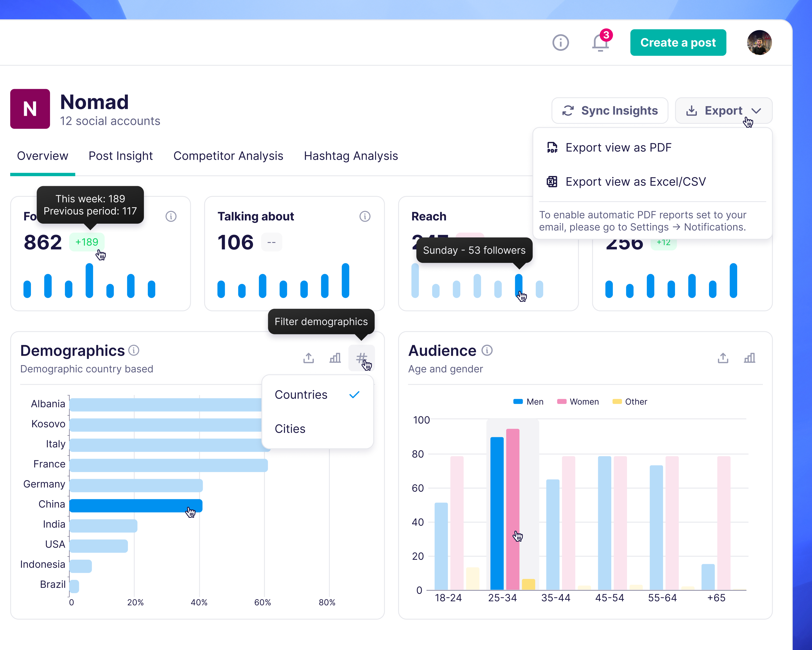Select Cities in demographics filter

[290, 428]
